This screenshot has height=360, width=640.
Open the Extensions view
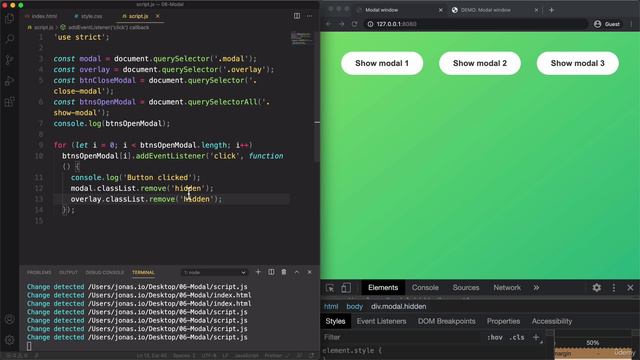(x=9, y=102)
